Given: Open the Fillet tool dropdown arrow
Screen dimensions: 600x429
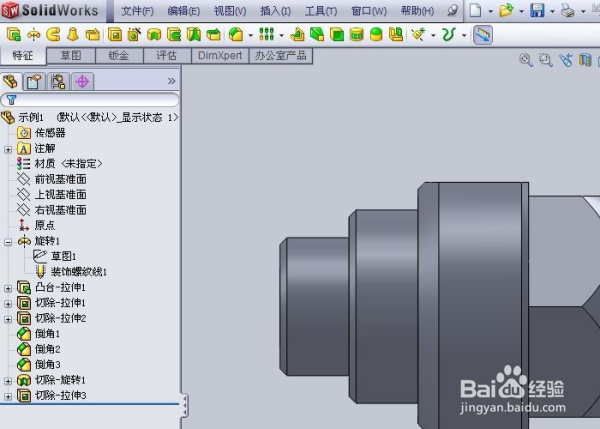Looking at the screenshot, I should (250, 35).
